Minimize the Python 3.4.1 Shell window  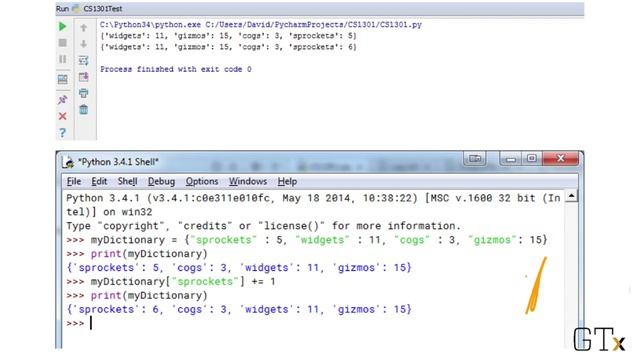[511, 158]
